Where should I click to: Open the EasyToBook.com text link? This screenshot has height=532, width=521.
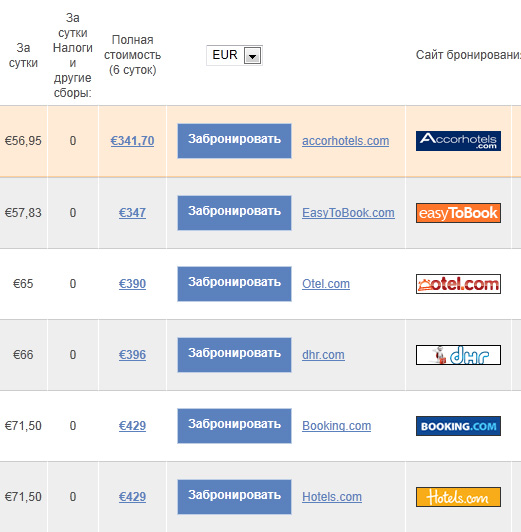click(x=348, y=213)
